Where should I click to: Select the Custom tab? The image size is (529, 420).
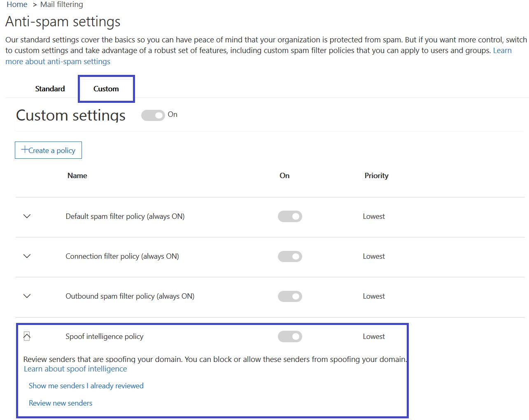(106, 88)
